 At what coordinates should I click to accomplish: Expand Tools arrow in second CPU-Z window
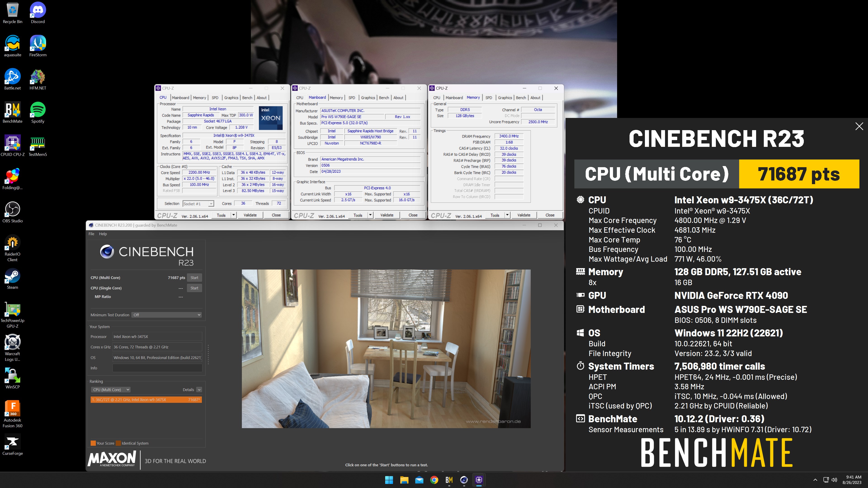[370, 215]
